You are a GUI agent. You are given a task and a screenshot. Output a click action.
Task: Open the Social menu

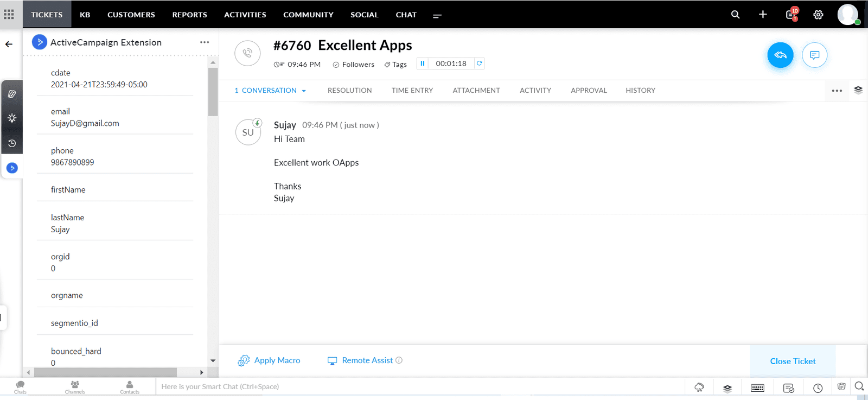click(x=365, y=15)
